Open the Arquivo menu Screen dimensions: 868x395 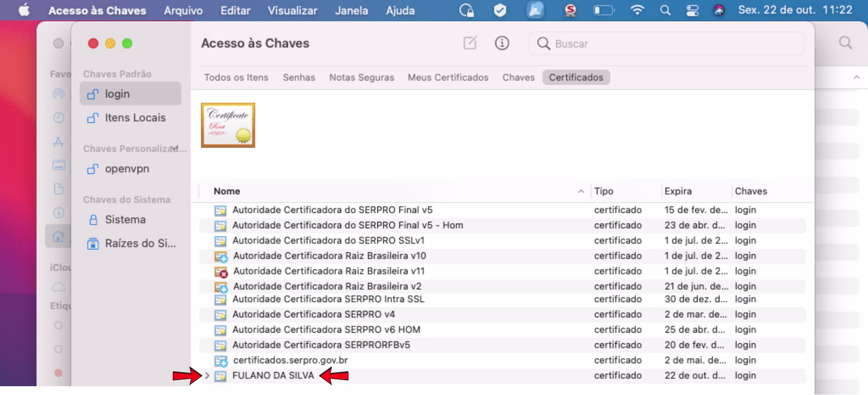pos(183,10)
